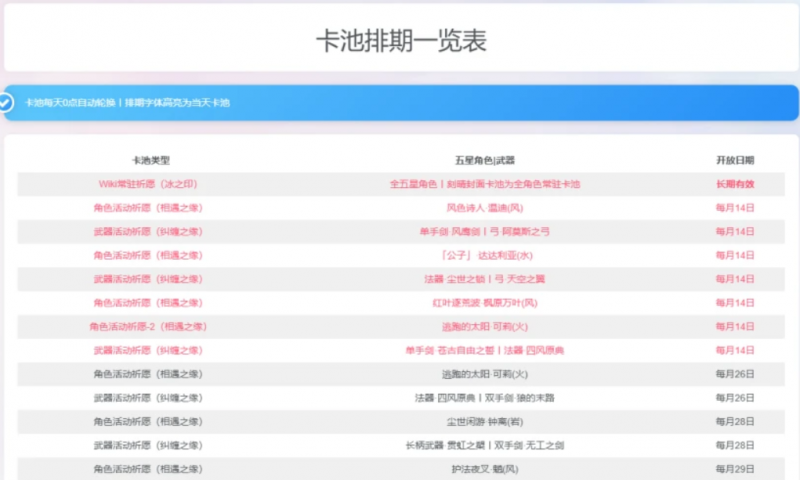Click the blue notice text about daily rotation
Viewport: 800px width, 480px height.
point(127,103)
